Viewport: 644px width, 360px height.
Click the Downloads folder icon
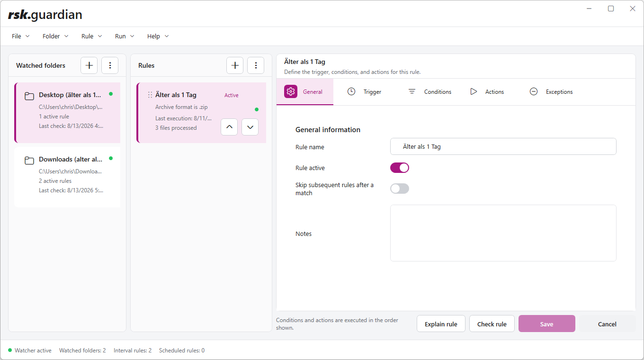29,161
